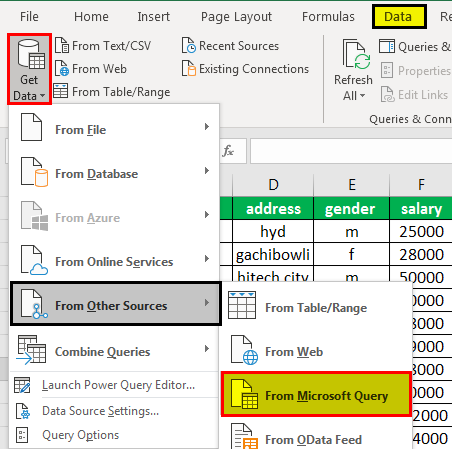452x449 pixels.
Task: Expand the From File submenu arrow
Action: click(x=207, y=127)
